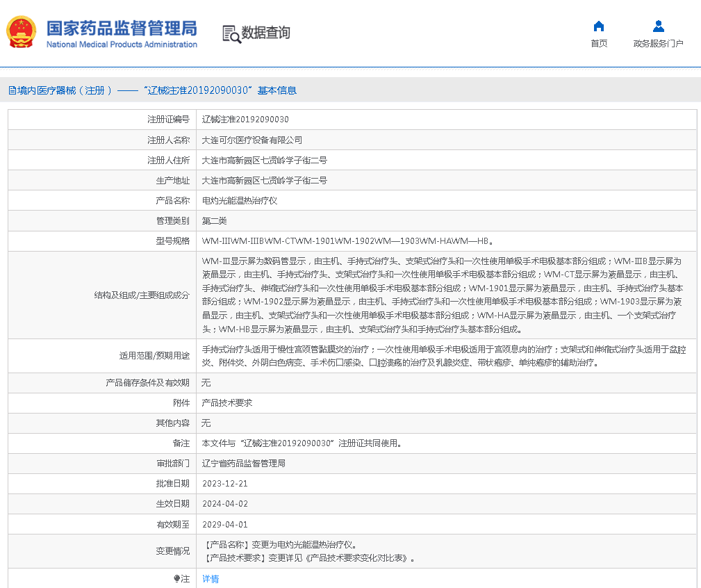Click the registrant name 大连可尔医疗设备有限公司
This screenshot has width=701, height=588.
point(252,140)
